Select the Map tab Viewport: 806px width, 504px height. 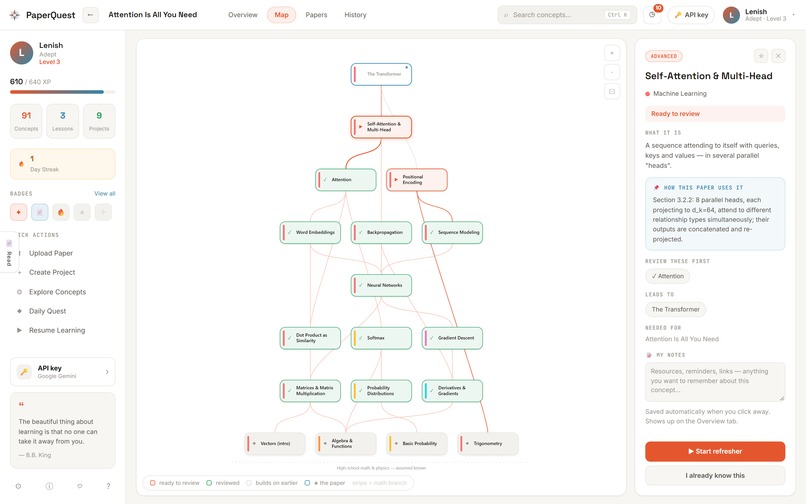click(281, 15)
